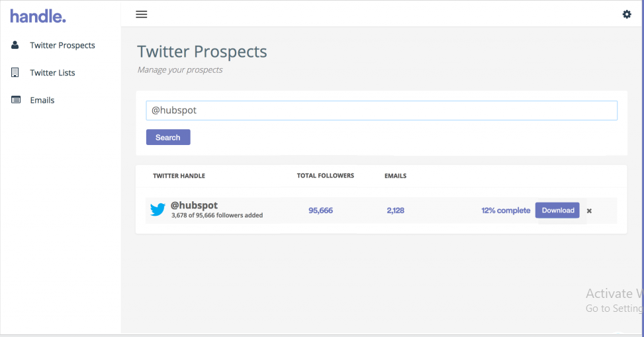This screenshot has height=337, width=644.
Task: Click the TOTAL FOLLOWERS column header
Action: [x=325, y=175]
